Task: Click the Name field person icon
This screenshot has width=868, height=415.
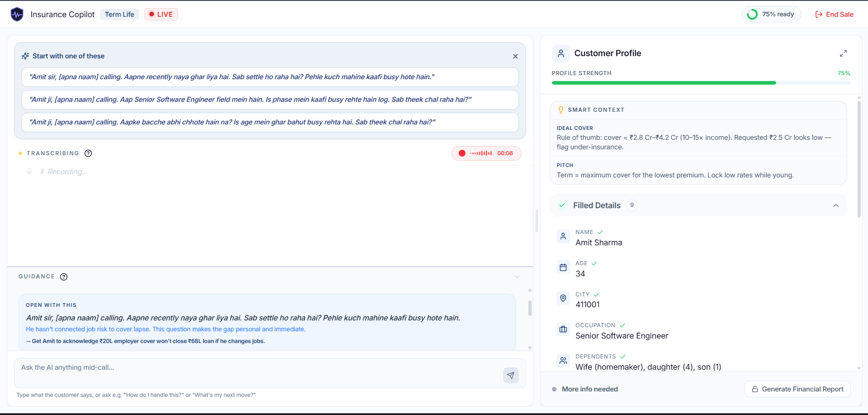Action: 563,236
